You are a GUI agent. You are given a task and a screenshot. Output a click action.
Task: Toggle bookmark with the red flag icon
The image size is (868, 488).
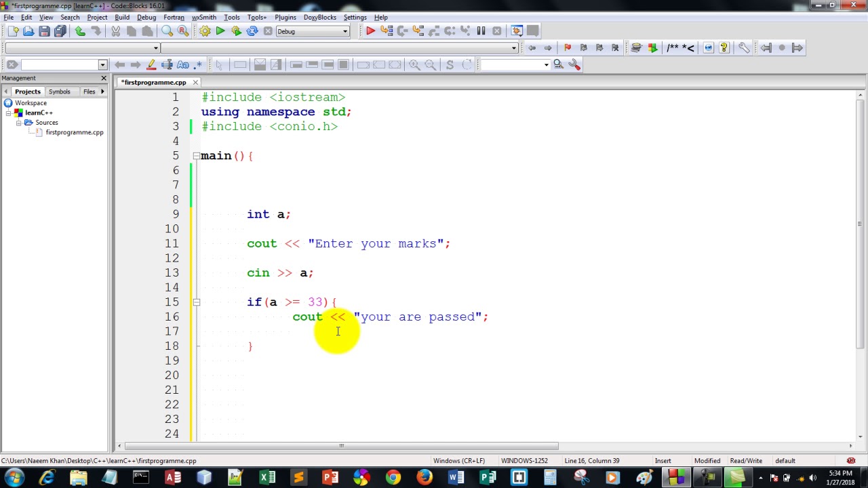(x=567, y=47)
